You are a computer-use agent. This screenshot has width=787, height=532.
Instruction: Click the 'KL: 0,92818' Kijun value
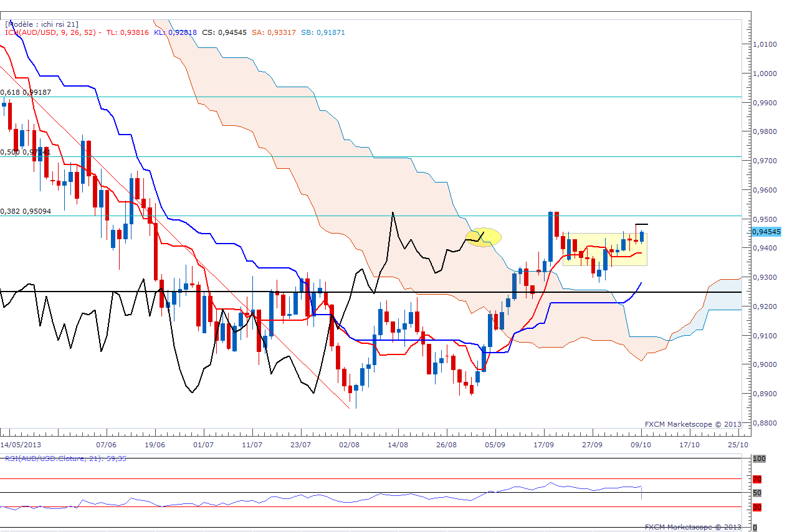coord(176,32)
